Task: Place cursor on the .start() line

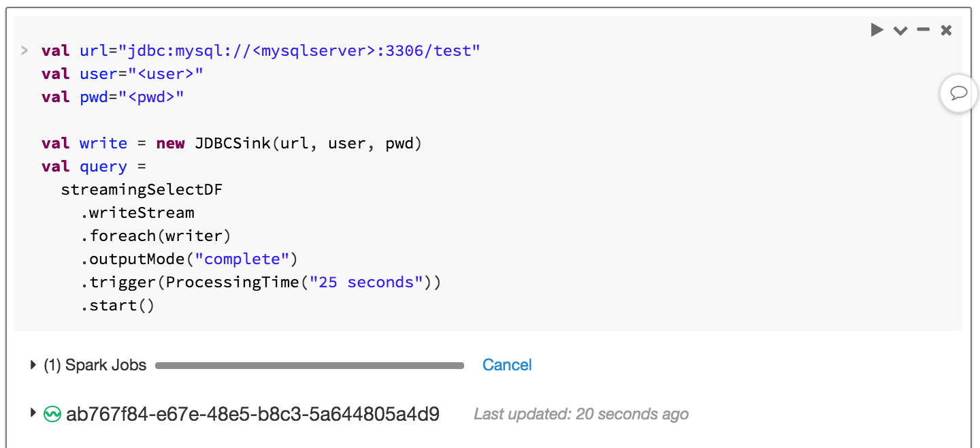Action: pos(118,306)
